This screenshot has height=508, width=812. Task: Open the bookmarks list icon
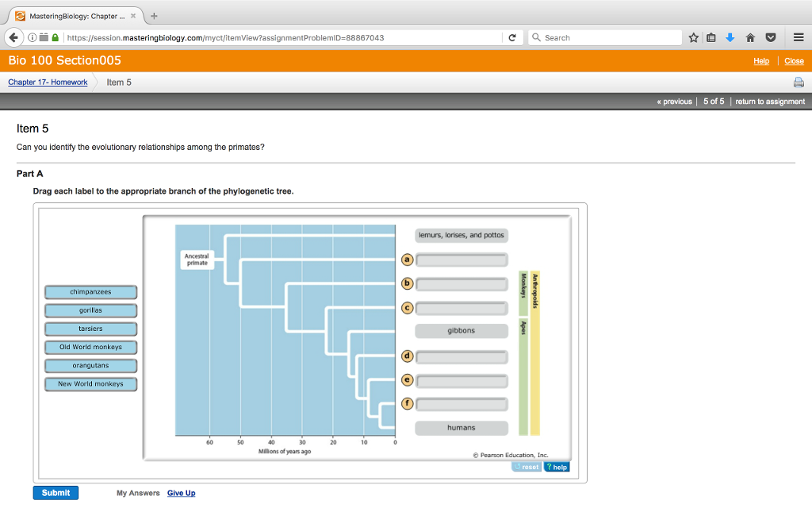pyautogui.click(x=711, y=37)
